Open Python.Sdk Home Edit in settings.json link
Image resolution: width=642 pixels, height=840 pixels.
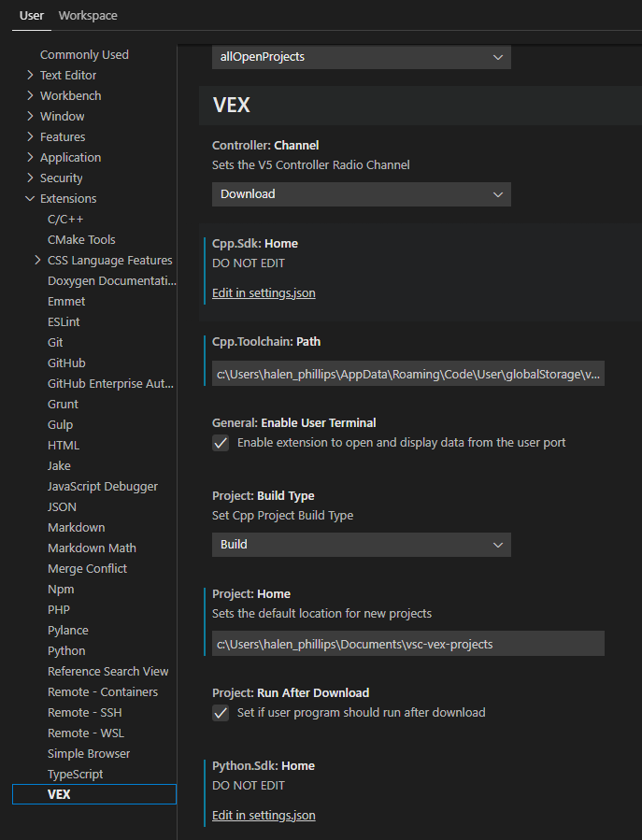coord(264,816)
